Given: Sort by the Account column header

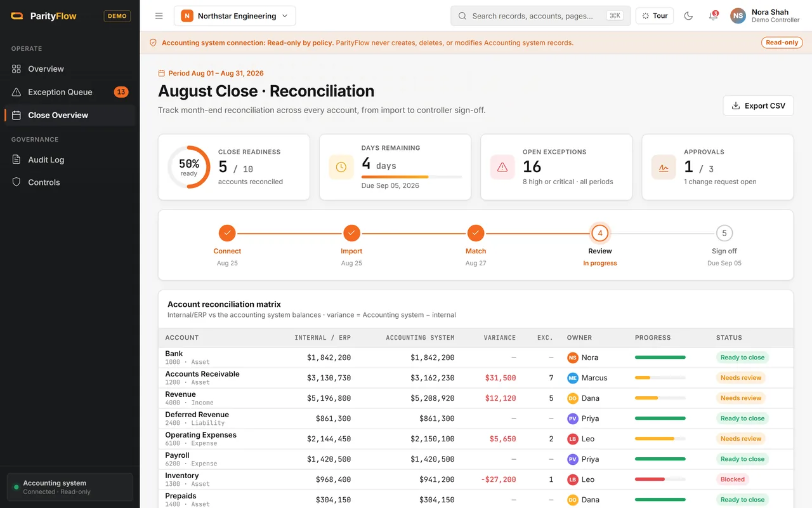Looking at the screenshot, I should click(182, 338).
